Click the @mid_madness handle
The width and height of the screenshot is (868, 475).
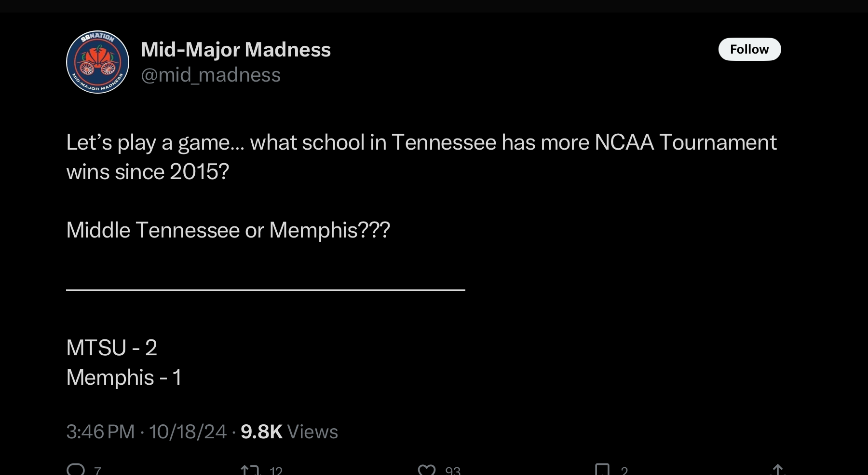coord(211,75)
